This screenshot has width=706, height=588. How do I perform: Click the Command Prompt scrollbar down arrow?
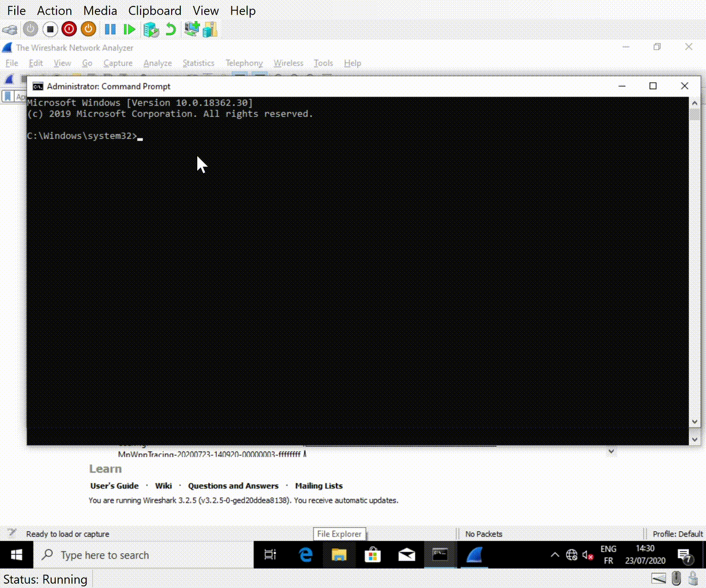tap(695, 421)
